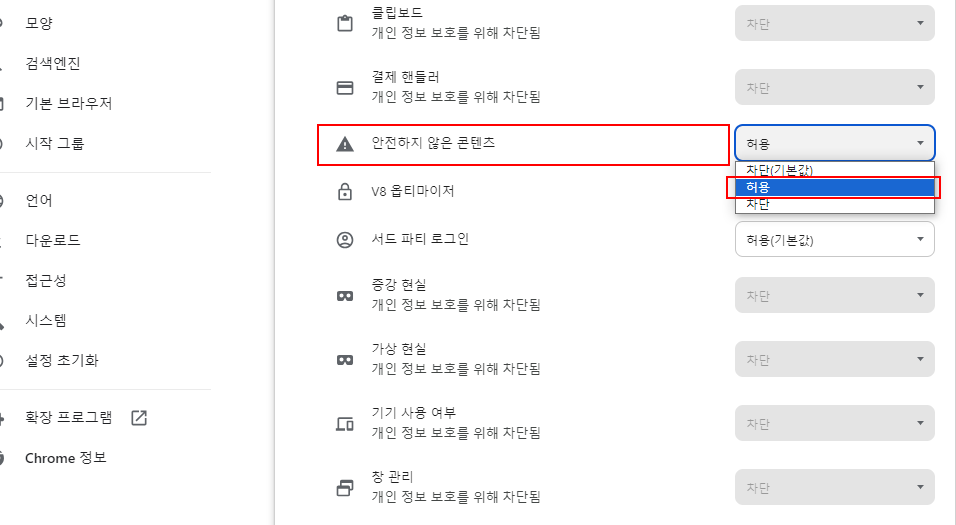The image size is (956, 525).
Task: Open the 클립보드 차단 dropdown
Action: click(835, 23)
